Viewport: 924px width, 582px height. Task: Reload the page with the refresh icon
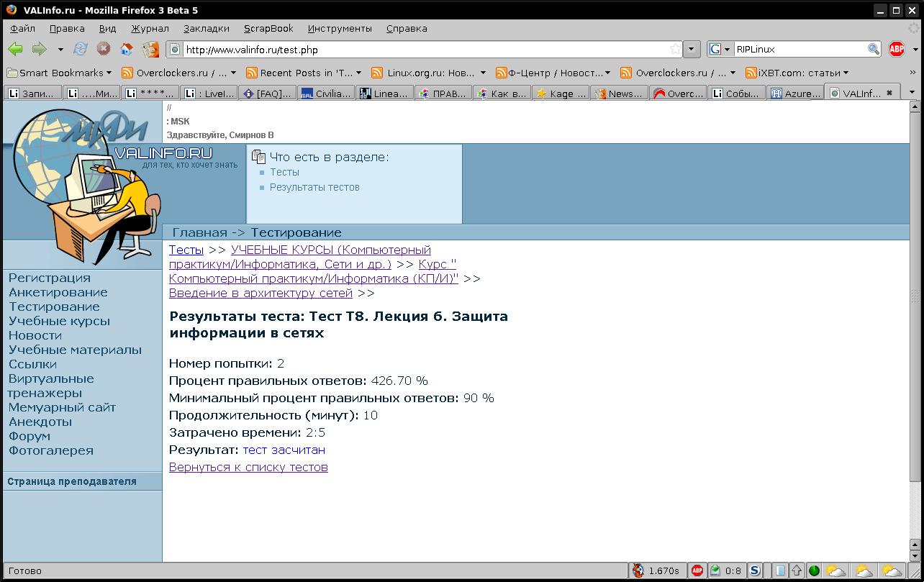click(81, 49)
